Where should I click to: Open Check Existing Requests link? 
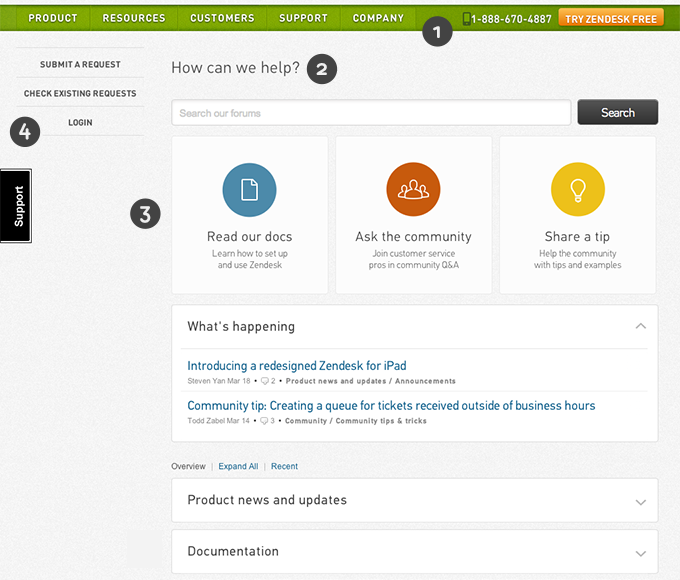point(80,93)
